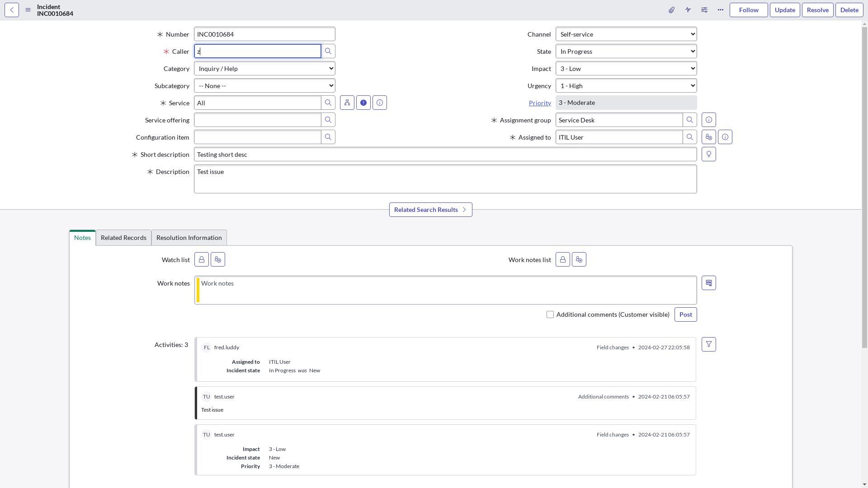Click the overflow more options icon
This screenshot has height=488, width=868.
point(720,9)
